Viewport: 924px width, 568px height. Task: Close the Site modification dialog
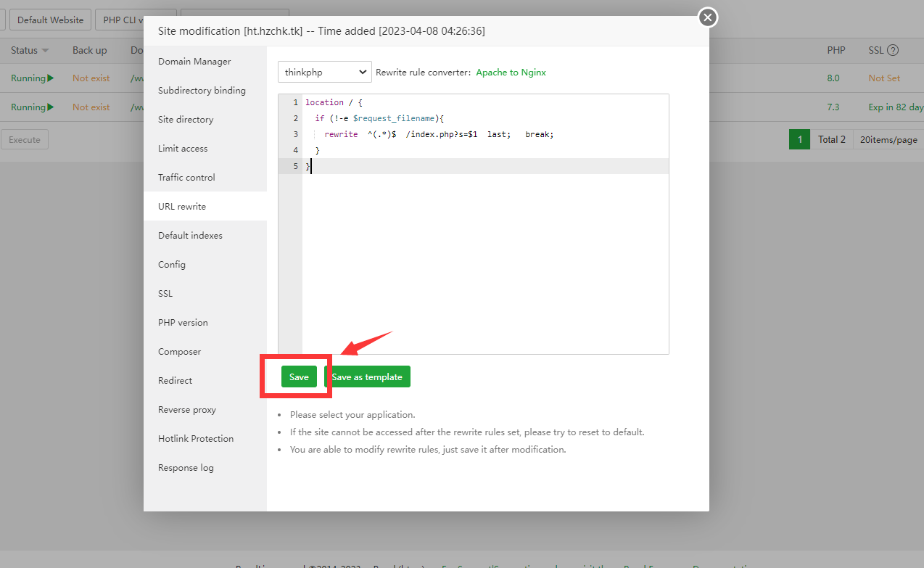708,17
